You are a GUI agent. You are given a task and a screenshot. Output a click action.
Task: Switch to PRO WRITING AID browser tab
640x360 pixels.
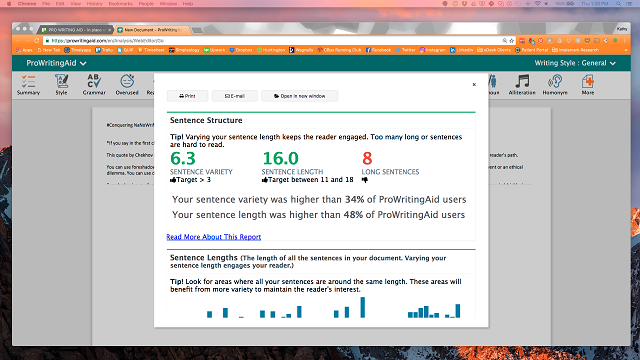[x=76, y=30]
